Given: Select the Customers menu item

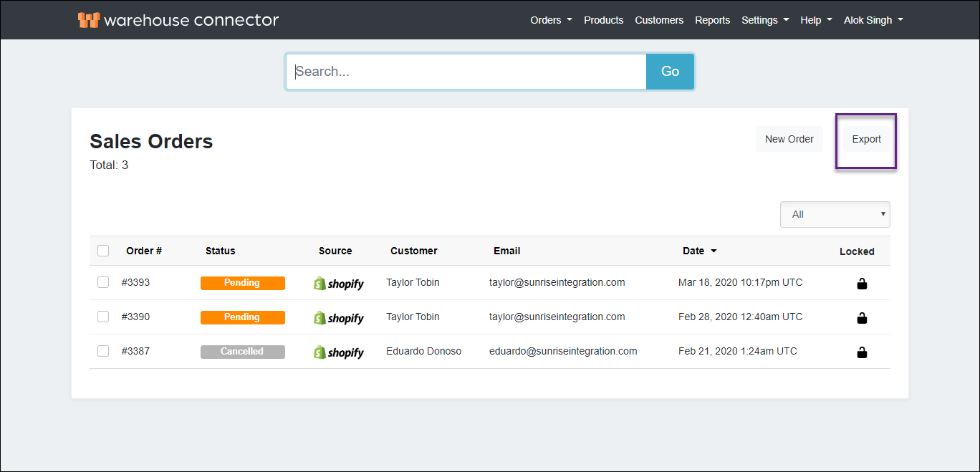Looking at the screenshot, I should click(658, 20).
